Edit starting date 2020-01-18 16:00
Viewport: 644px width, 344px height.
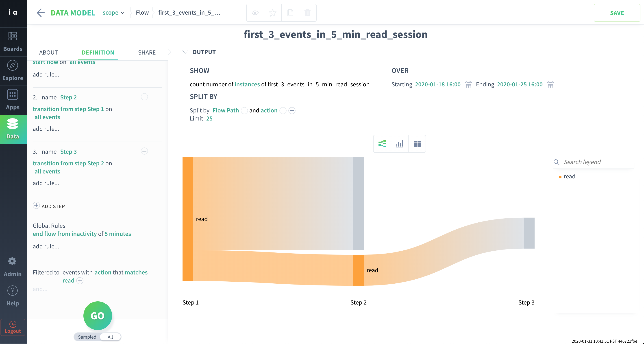(x=437, y=84)
